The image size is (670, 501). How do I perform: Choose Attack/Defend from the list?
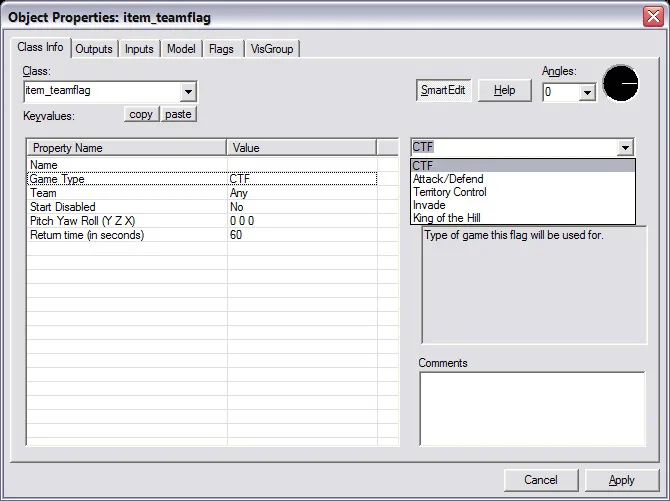[448, 179]
